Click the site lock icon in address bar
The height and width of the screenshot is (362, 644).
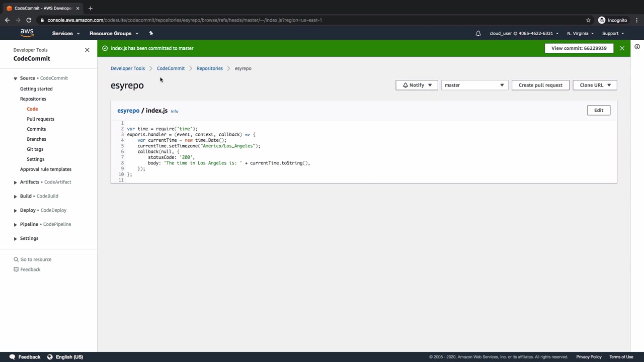pyautogui.click(x=42, y=20)
